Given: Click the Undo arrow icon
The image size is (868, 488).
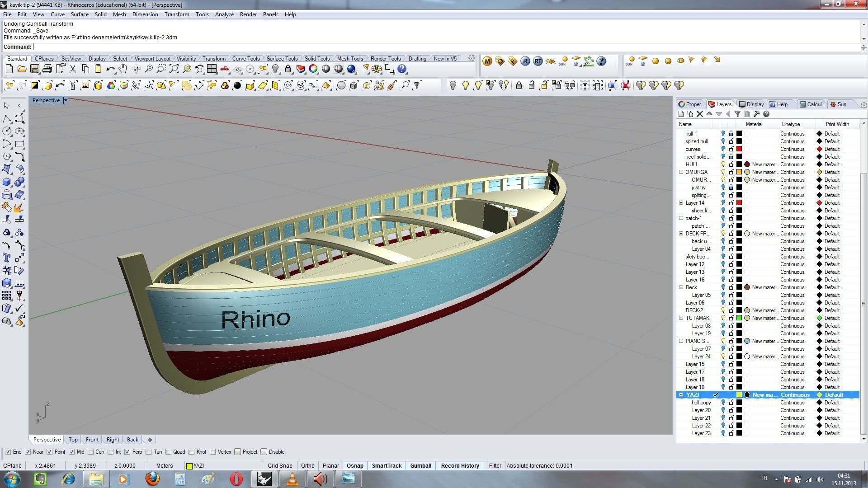Looking at the screenshot, I should [110, 69].
